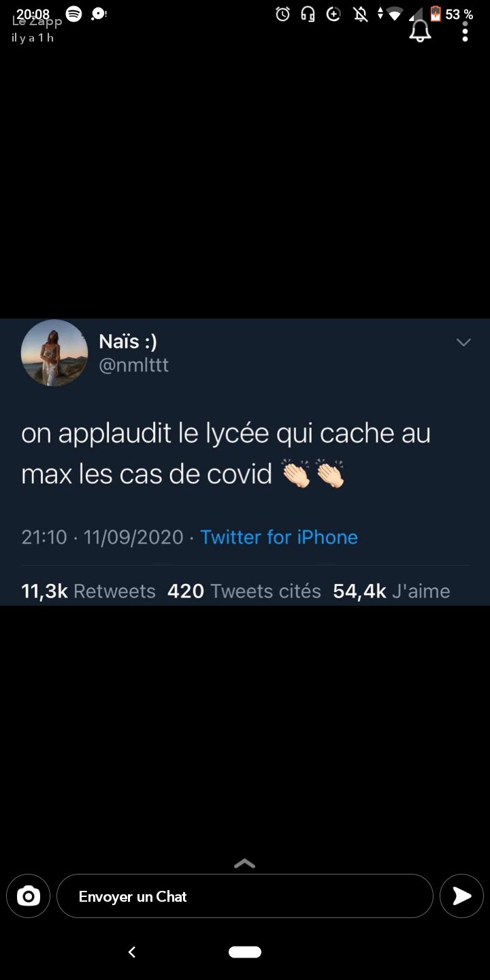Tap the notification bell icon
The image size is (490, 980).
point(420,31)
